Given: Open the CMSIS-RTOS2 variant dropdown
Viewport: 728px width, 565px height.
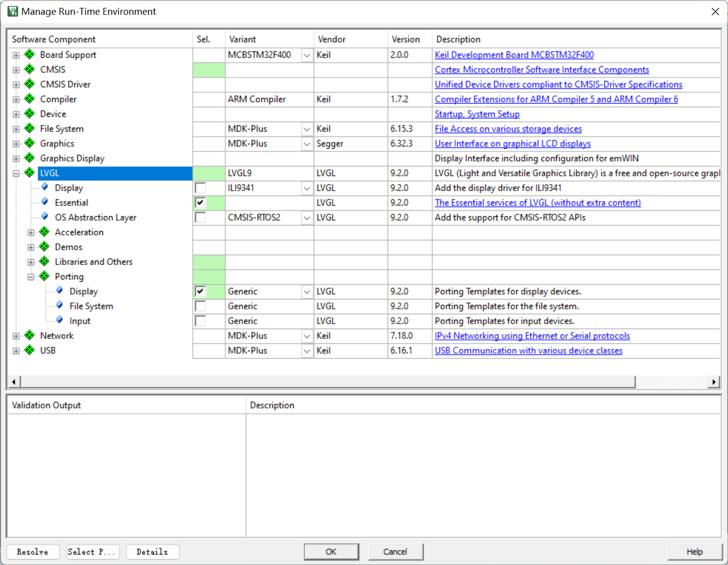Looking at the screenshot, I should click(307, 218).
